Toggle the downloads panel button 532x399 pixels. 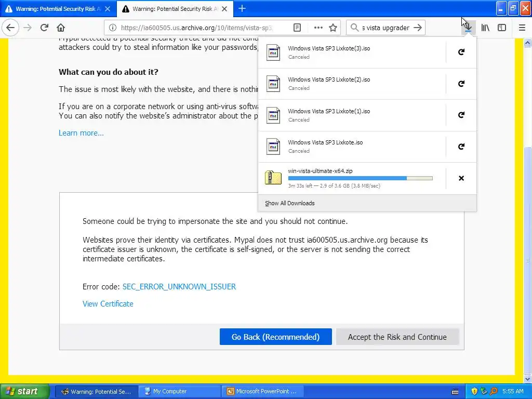468,28
